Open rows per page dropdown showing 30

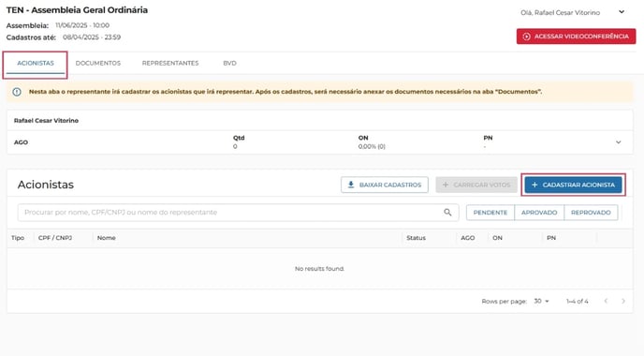(x=541, y=302)
